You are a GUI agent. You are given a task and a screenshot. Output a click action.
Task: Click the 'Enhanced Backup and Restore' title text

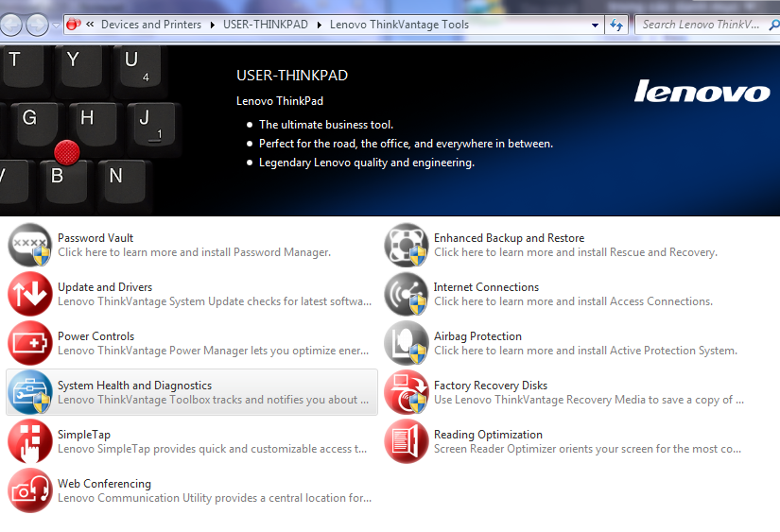click(x=509, y=238)
